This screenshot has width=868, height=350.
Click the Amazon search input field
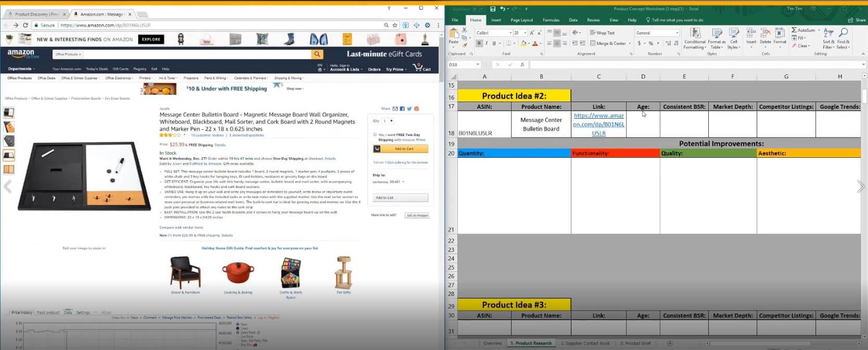197,54
